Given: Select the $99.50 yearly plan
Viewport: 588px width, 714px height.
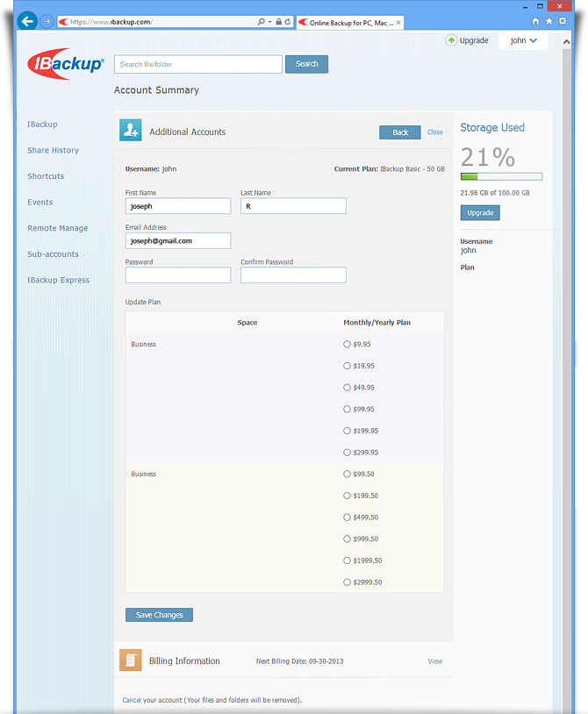Looking at the screenshot, I should click(347, 474).
